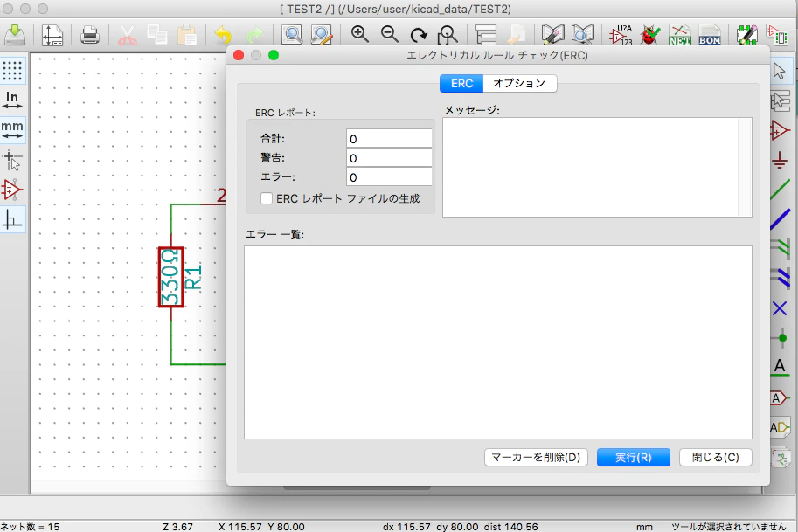Zoom in with plus magnifier

[360, 35]
